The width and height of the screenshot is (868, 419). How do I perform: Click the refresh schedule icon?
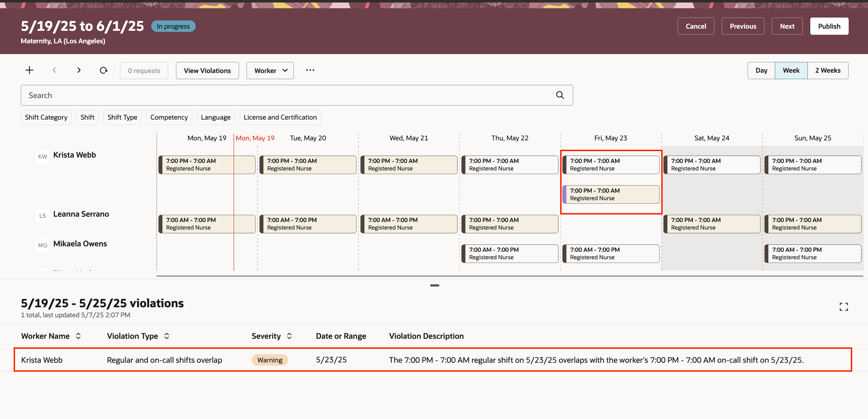click(x=104, y=70)
